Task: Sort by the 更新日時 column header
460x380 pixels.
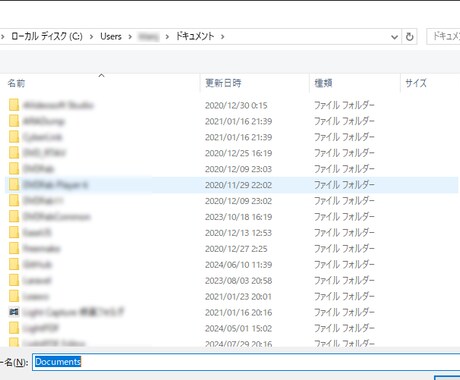Action: 223,83
